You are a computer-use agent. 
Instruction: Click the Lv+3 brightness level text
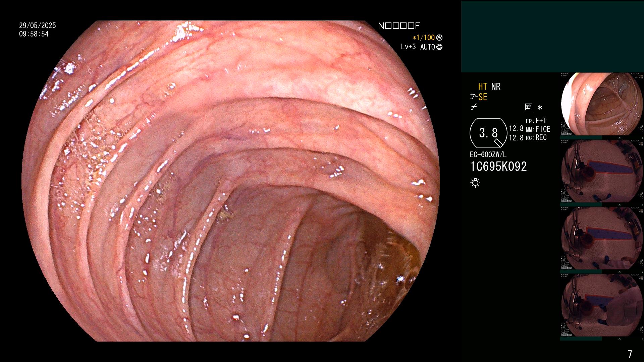pos(408,47)
